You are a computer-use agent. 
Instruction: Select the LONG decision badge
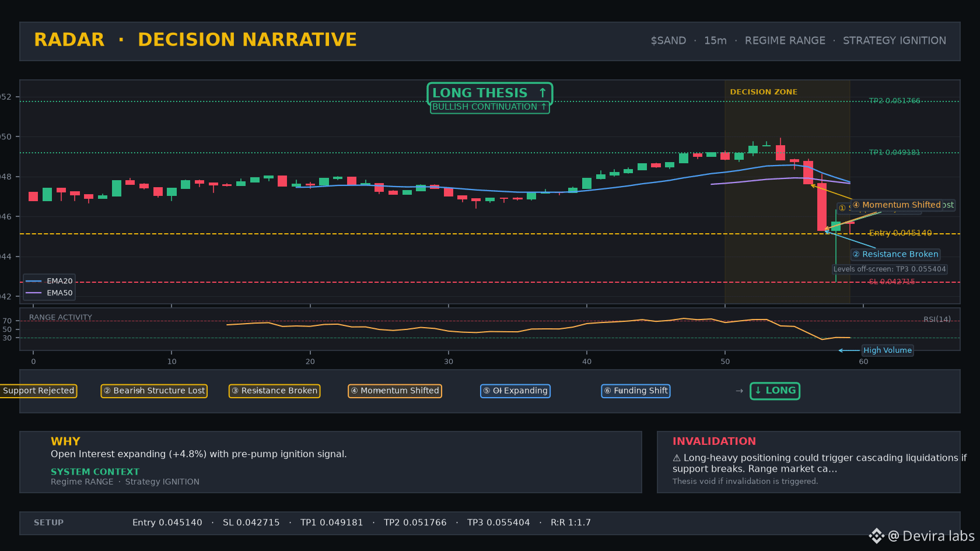[x=775, y=391]
